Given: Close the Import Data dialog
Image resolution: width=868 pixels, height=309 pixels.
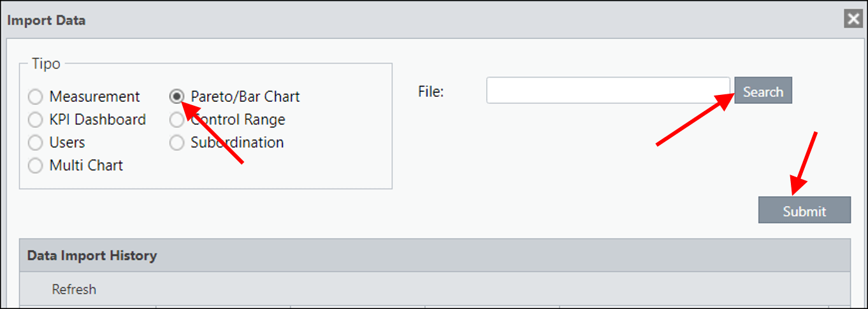Looking at the screenshot, I should pyautogui.click(x=853, y=19).
